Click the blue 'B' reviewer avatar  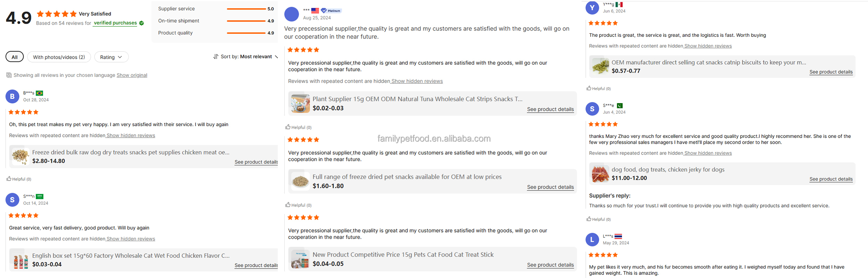pos(12,97)
